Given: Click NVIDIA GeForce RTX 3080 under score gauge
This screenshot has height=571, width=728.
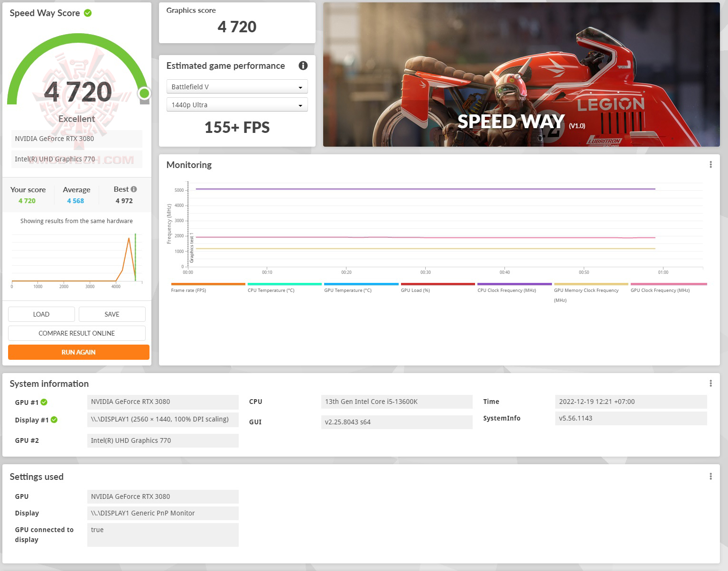Looking at the screenshot, I should (x=76, y=139).
